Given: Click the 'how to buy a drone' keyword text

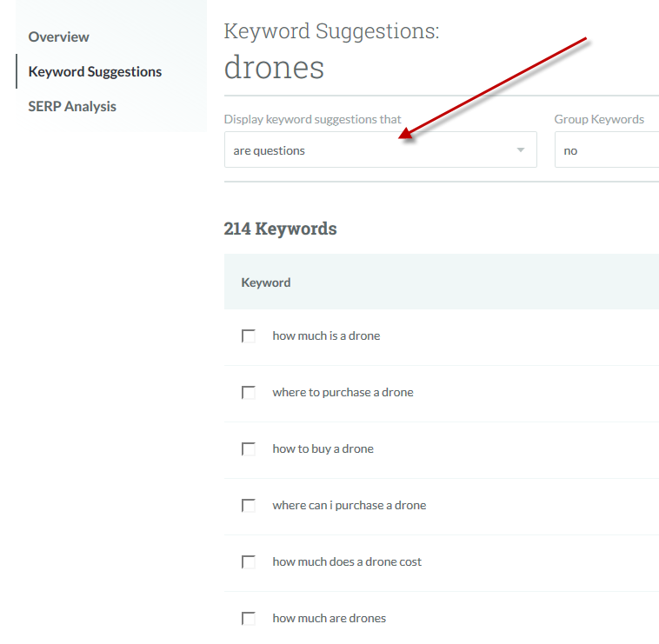Looking at the screenshot, I should pyautogui.click(x=323, y=448).
